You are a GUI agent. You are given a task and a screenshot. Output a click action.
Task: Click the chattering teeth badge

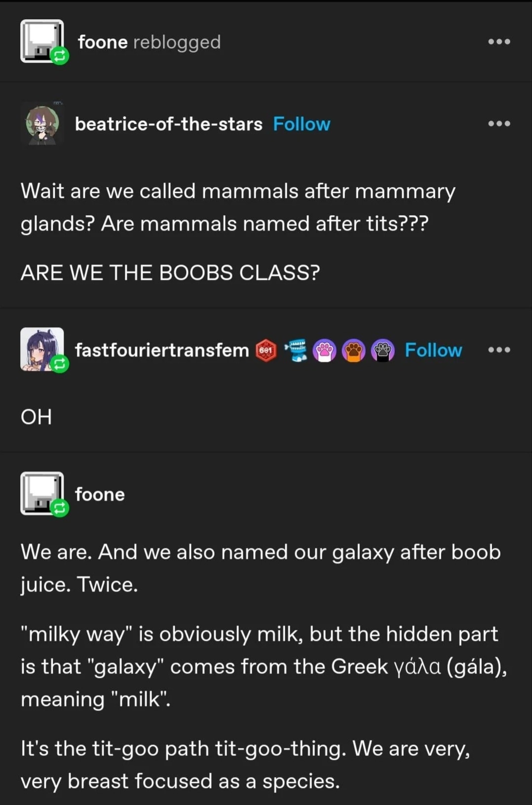(295, 350)
